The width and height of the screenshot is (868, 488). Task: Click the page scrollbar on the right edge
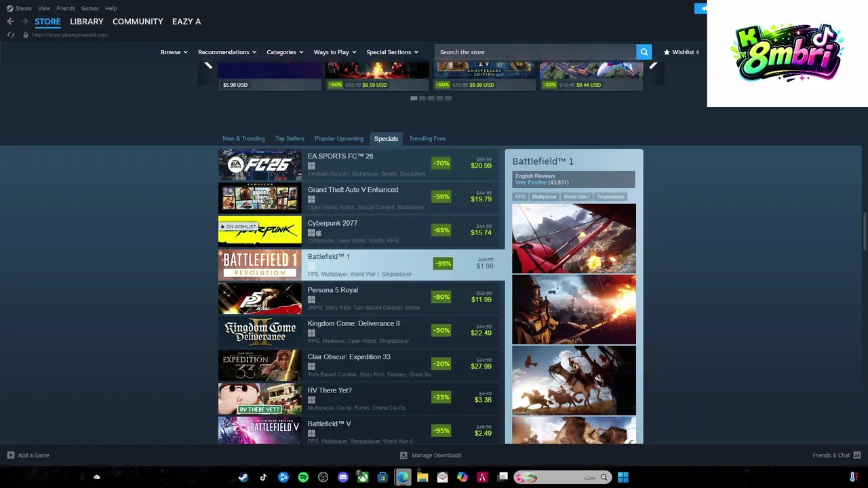click(865, 232)
